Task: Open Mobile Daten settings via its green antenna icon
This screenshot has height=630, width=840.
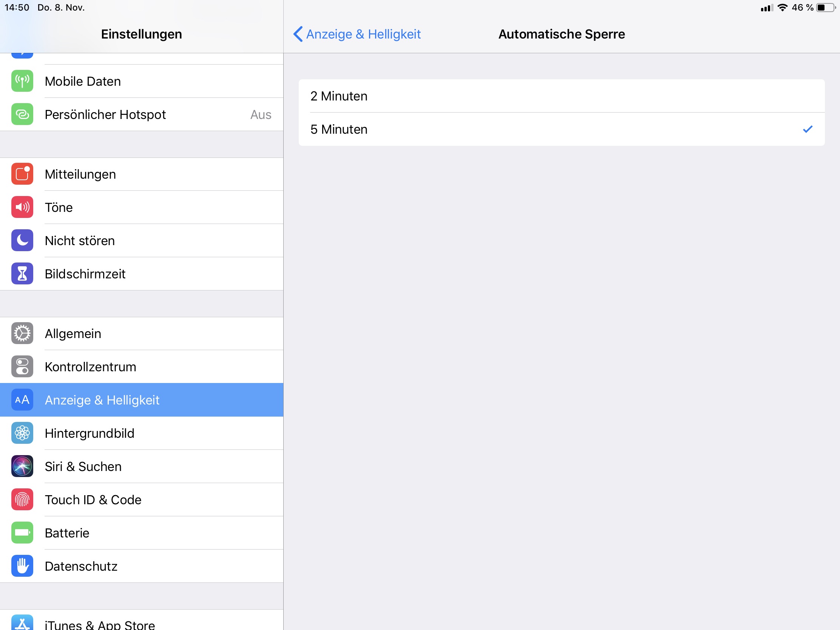Action: [22, 81]
